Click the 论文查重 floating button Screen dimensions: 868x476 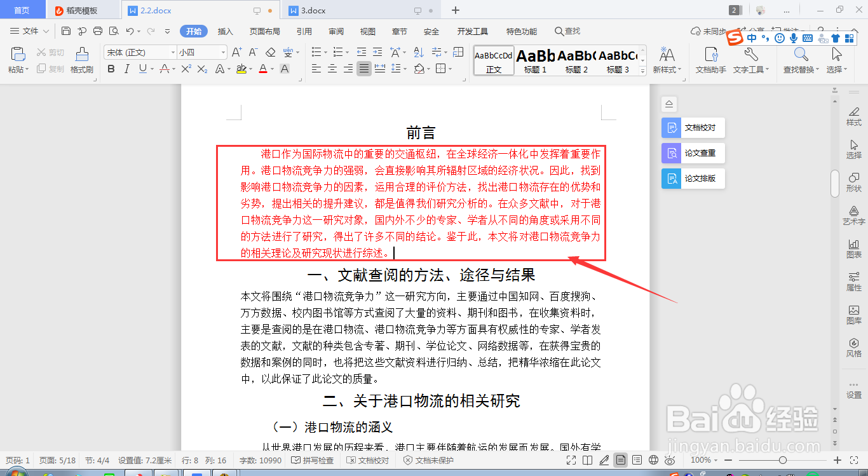coord(693,153)
